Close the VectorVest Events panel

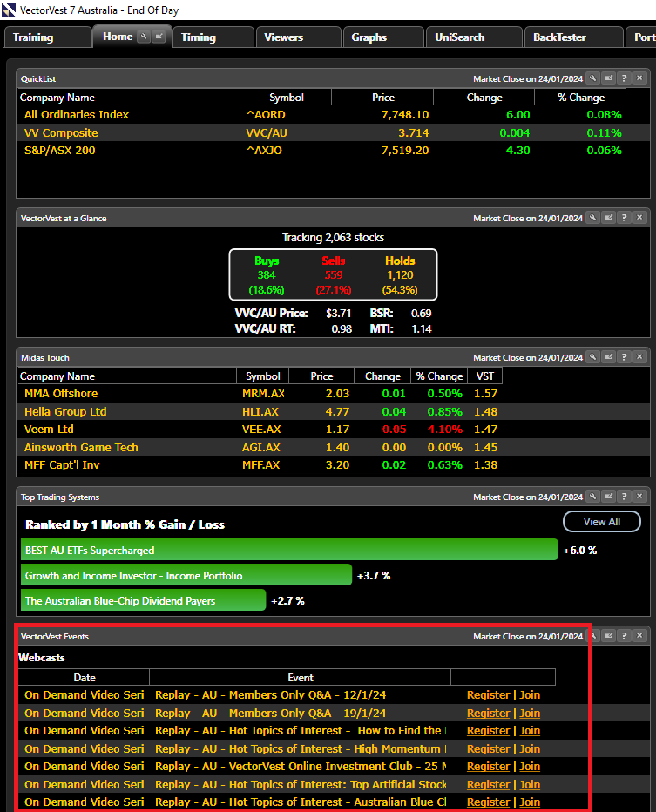pos(640,635)
